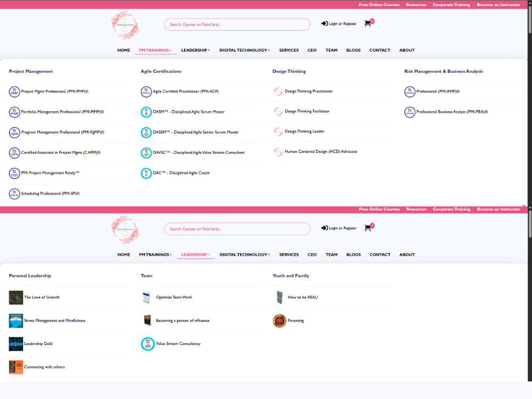Open the Optimize Team Work book thumbnail
This screenshot has height=399, width=532.
pos(147,297)
